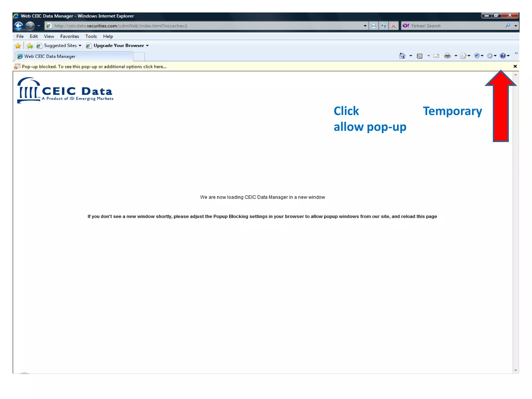Click the Internet Explorer title bar icon
Image resolution: width=532 pixels, height=399 pixels.
(16, 16)
